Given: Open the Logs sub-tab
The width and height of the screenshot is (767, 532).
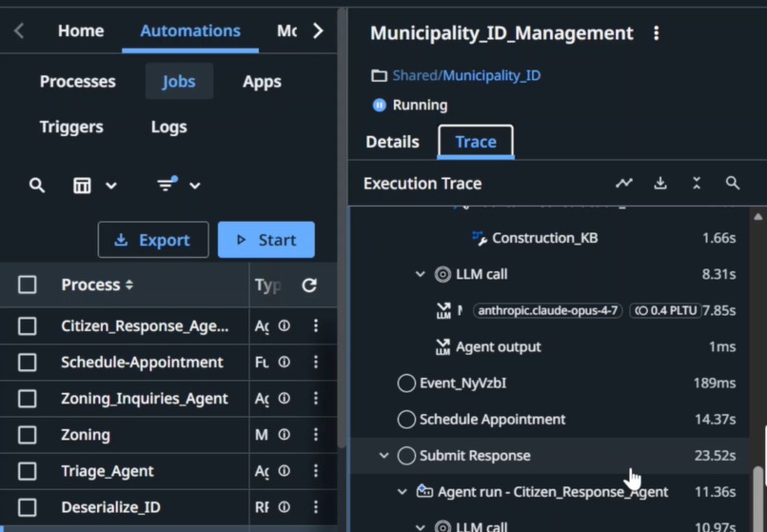Looking at the screenshot, I should [168, 127].
